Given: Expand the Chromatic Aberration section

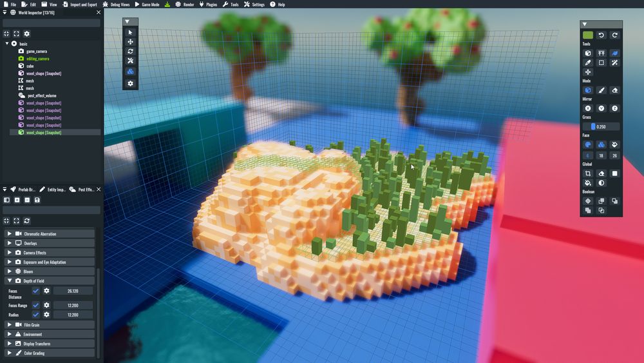Looking at the screenshot, I should [10, 234].
